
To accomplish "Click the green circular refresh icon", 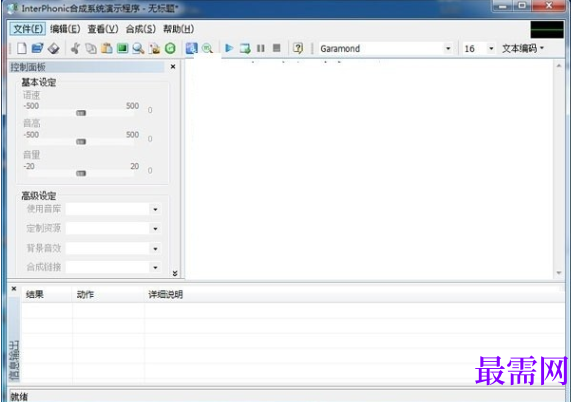I will 170,48.
